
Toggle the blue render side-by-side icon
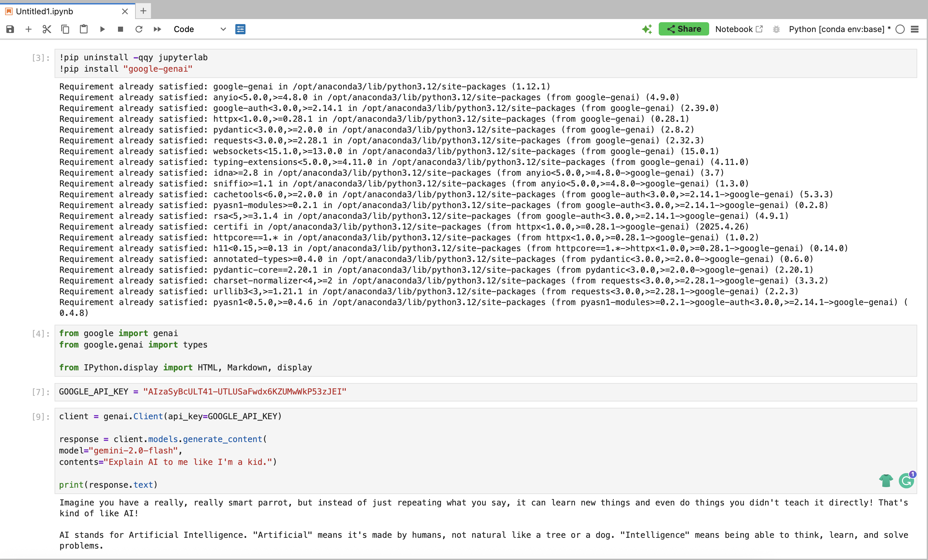[240, 29]
